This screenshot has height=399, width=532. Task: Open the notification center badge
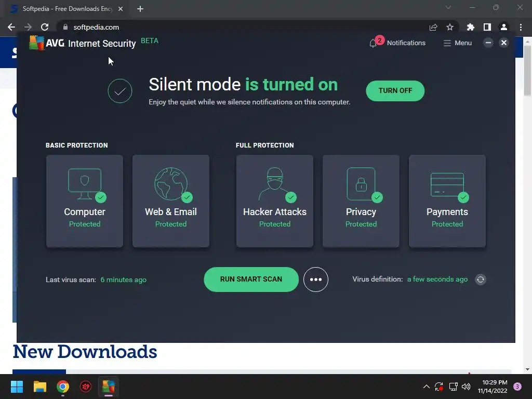click(517, 387)
